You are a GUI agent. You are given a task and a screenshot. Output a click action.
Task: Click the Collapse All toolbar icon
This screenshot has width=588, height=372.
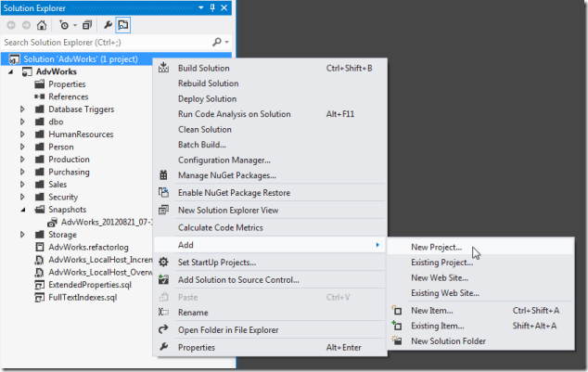(x=87, y=25)
